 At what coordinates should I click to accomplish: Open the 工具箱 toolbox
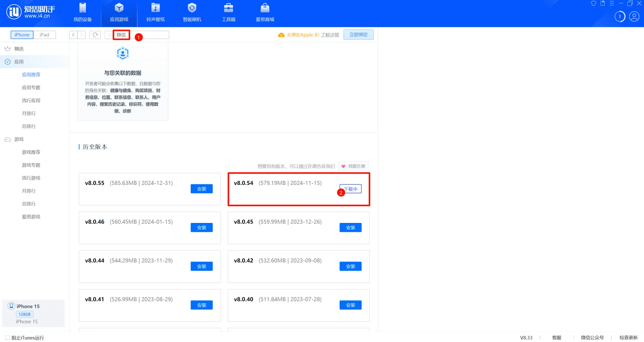(x=228, y=13)
